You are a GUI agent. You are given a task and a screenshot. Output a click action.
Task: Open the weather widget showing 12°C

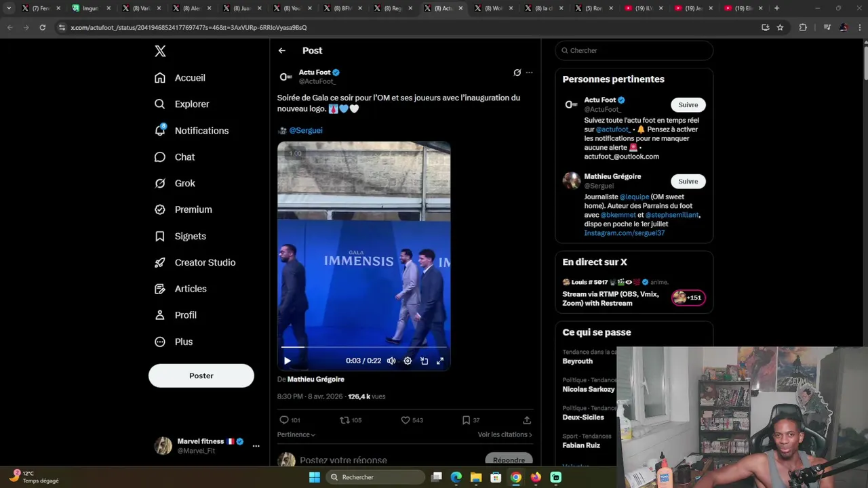click(35, 477)
